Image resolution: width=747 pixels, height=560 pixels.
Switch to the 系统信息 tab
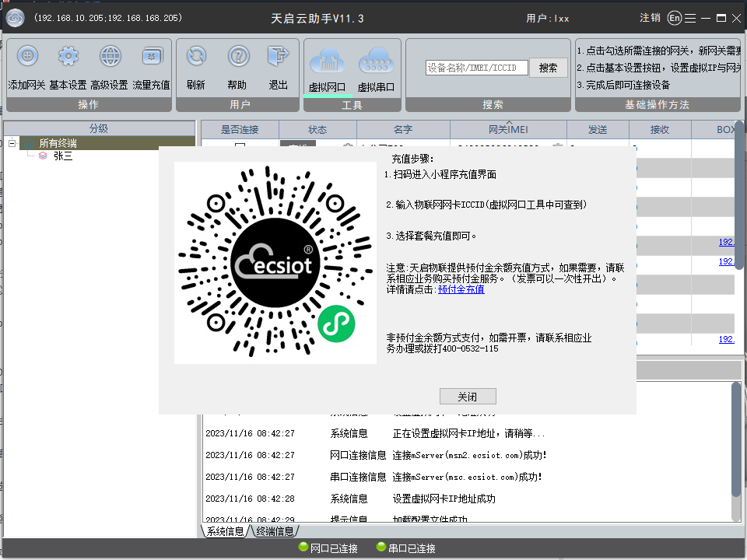225,531
